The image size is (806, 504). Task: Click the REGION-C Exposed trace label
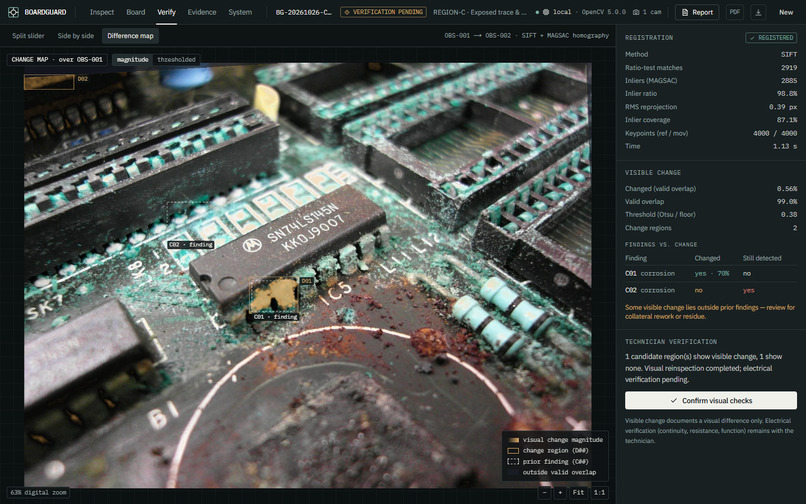click(480, 12)
